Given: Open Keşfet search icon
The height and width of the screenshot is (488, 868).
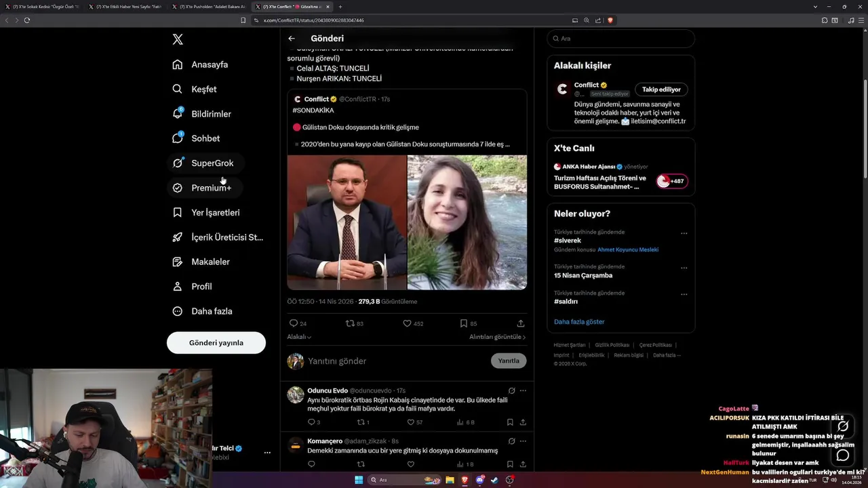Looking at the screenshot, I should click(x=177, y=89).
